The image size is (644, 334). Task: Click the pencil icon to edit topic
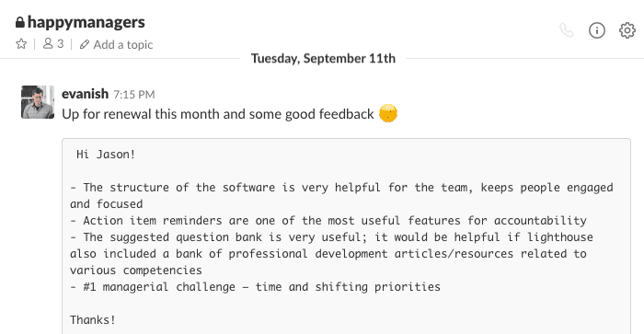(85, 44)
